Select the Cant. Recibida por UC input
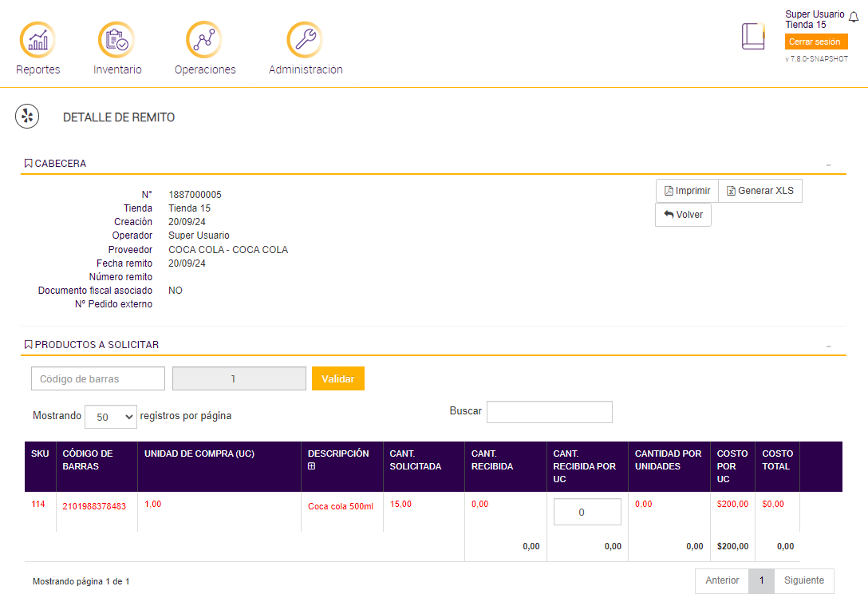868x602 pixels. (587, 513)
